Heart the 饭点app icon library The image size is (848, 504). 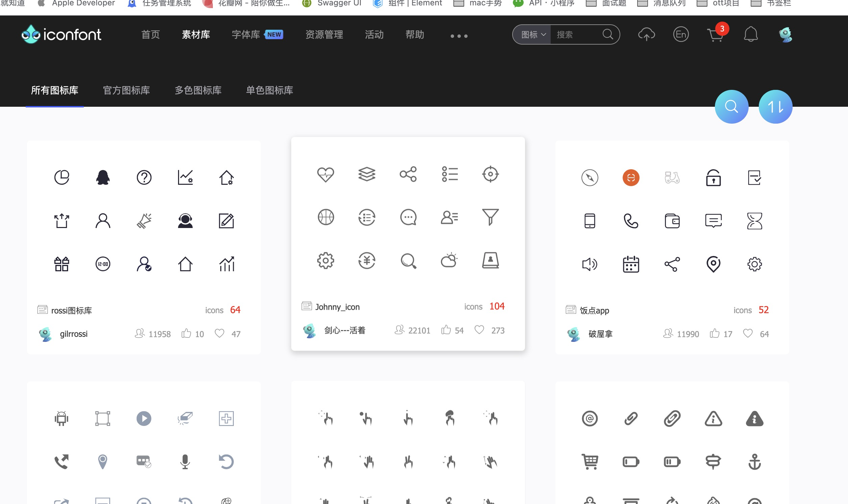747,333
